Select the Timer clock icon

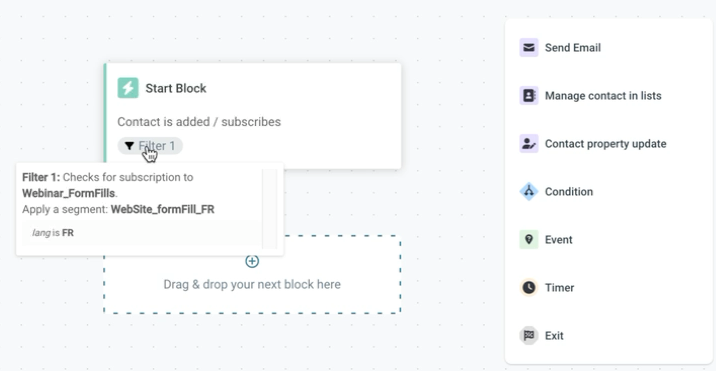(x=529, y=287)
